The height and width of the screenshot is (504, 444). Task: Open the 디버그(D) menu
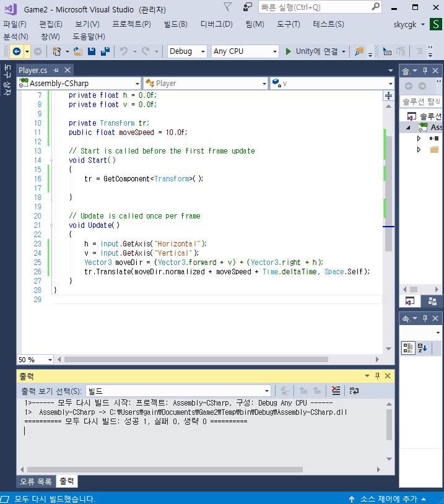[216, 24]
